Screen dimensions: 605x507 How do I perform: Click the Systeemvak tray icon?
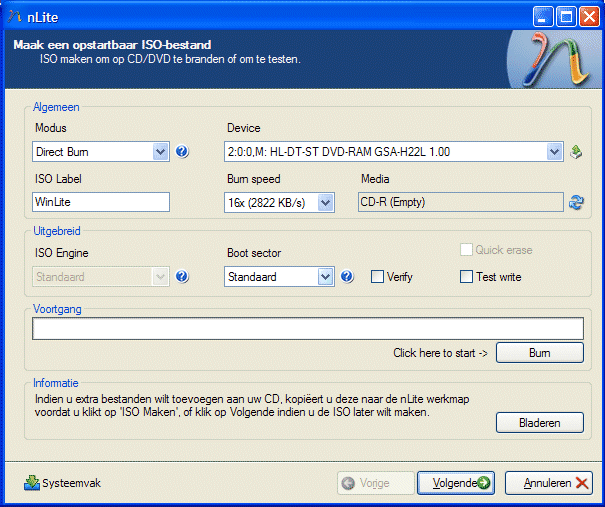[x=32, y=483]
